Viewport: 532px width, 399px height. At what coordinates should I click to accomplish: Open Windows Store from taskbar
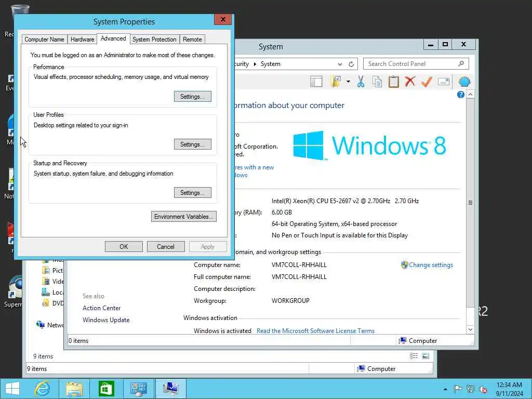(106, 389)
